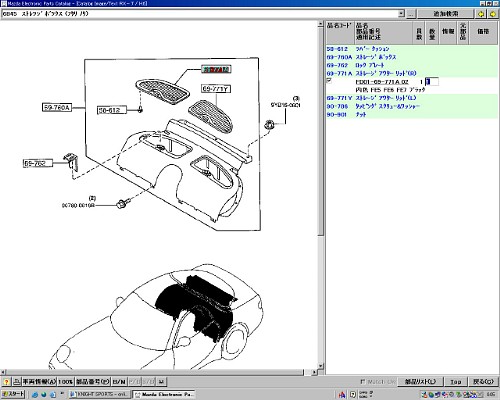Select part row 69-771A in the list
The height and width of the screenshot is (400, 500).
point(411,73)
